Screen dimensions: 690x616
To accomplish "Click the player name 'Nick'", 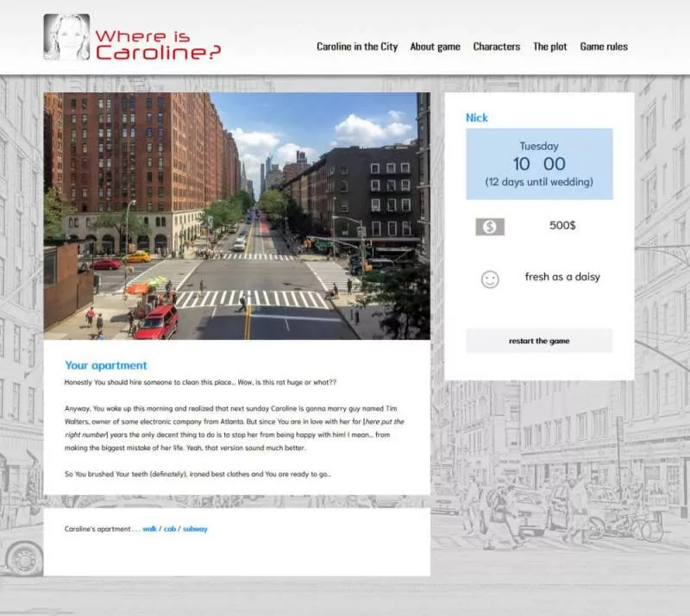I will (476, 117).
